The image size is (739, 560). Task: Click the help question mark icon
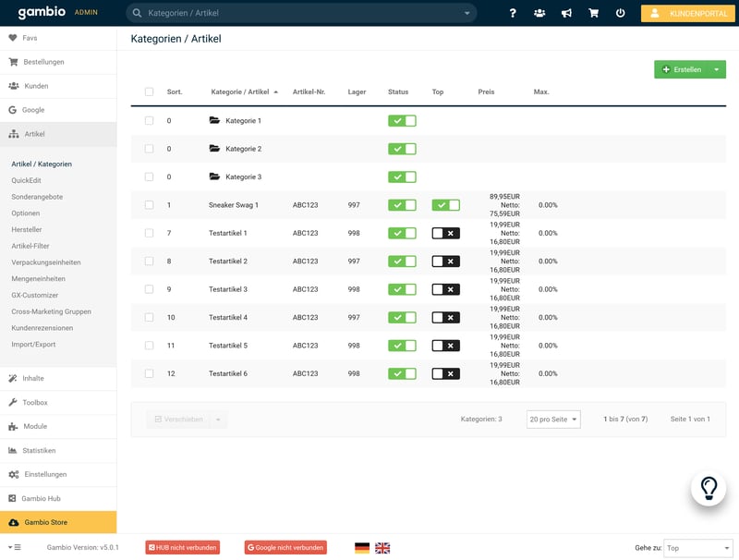point(513,14)
